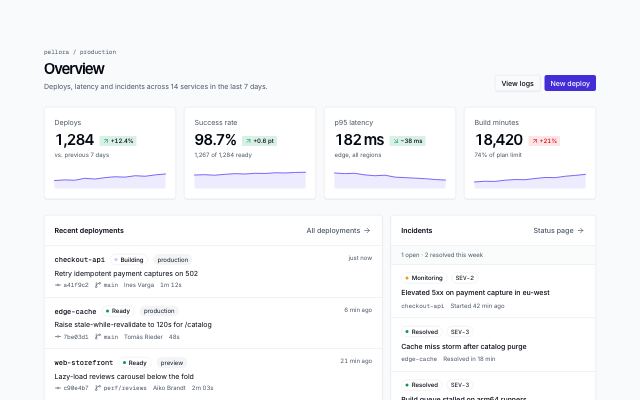This screenshot has width=640, height=400.
Task: Click the green Resolved dot on Cache miss storm
Action: coord(407,332)
